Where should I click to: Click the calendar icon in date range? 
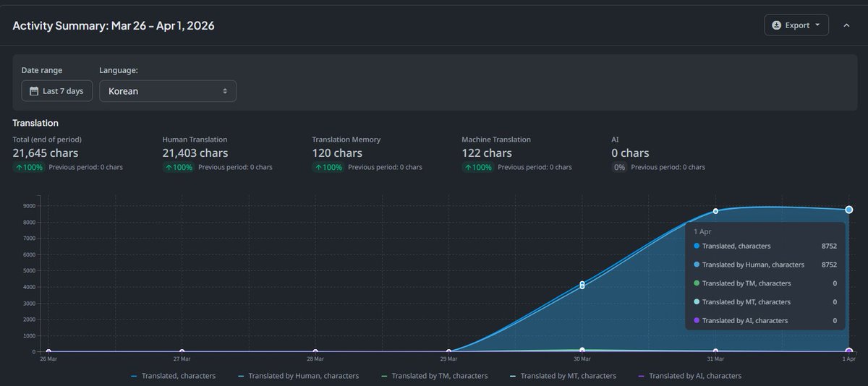33,91
